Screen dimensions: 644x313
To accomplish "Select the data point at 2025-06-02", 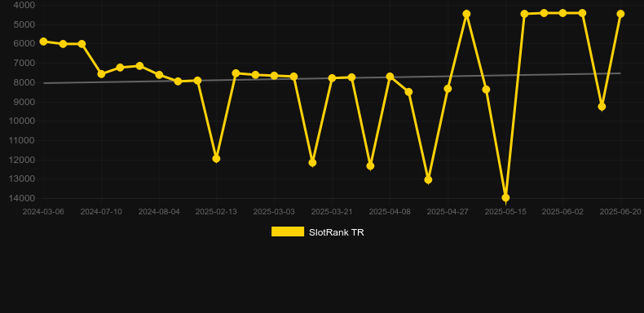I will tap(562, 13).
